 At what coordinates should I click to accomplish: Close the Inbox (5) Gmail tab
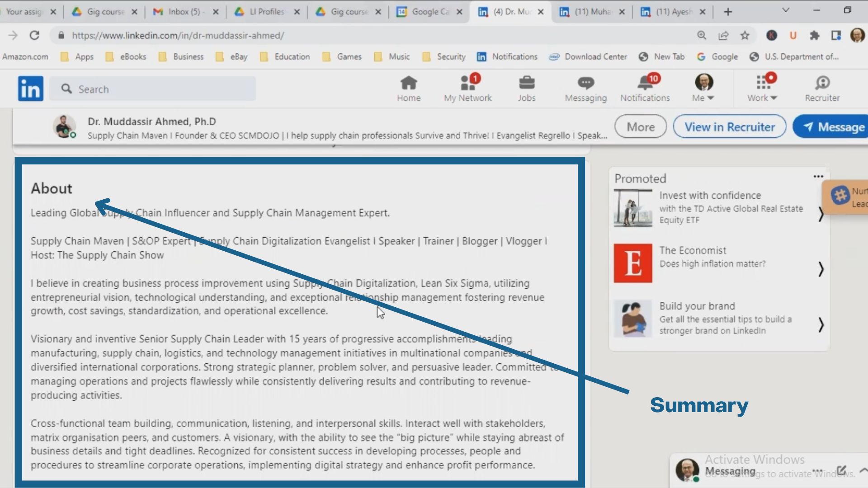pyautogui.click(x=216, y=12)
